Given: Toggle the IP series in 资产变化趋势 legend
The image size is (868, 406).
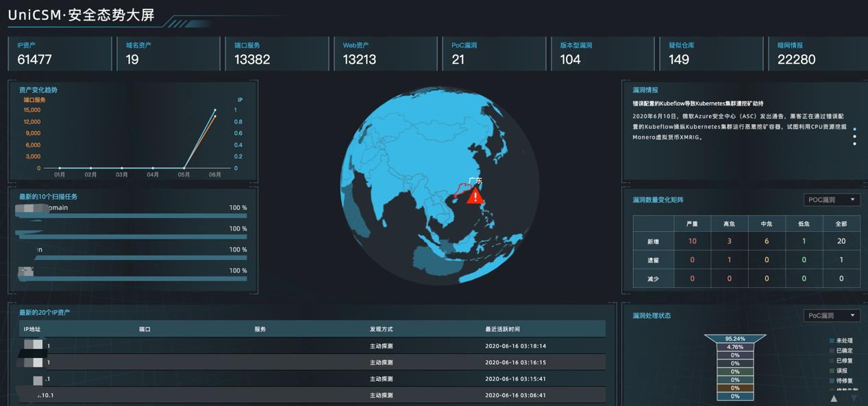Looking at the screenshot, I should [238, 99].
